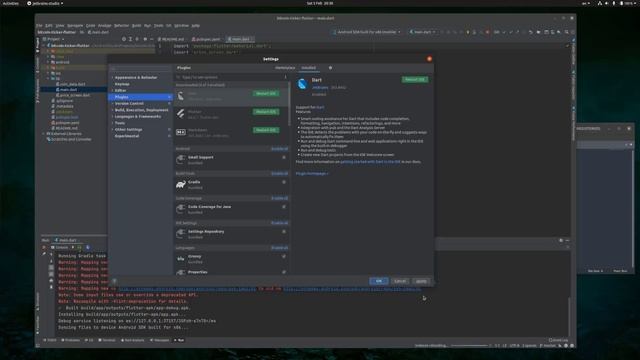Click the Smali Support plugin icon

(x=181, y=160)
